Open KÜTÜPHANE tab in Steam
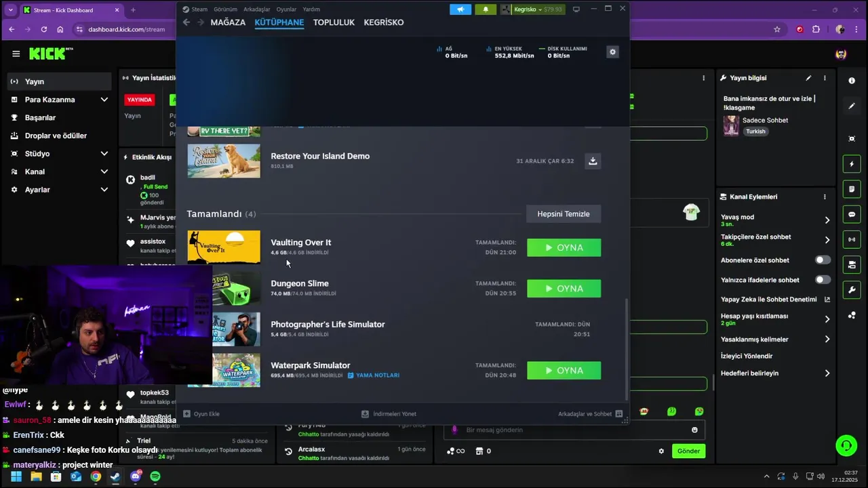The height and width of the screenshot is (488, 868). point(279,22)
